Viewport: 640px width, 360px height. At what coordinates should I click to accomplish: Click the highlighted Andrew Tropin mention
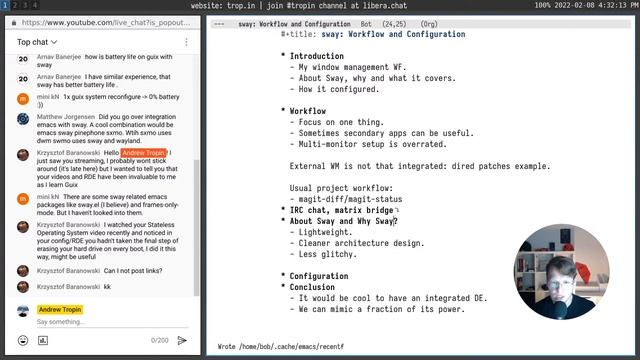click(144, 153)
